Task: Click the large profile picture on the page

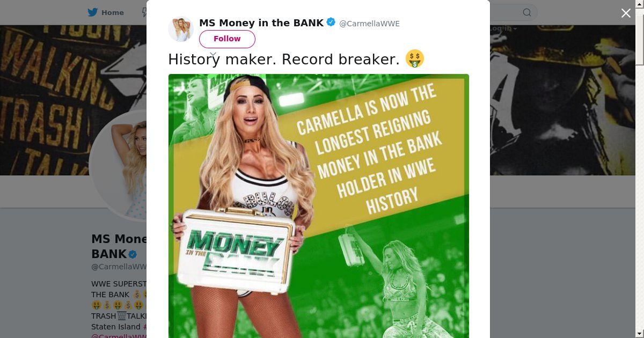Action: [x=118, y=165]
